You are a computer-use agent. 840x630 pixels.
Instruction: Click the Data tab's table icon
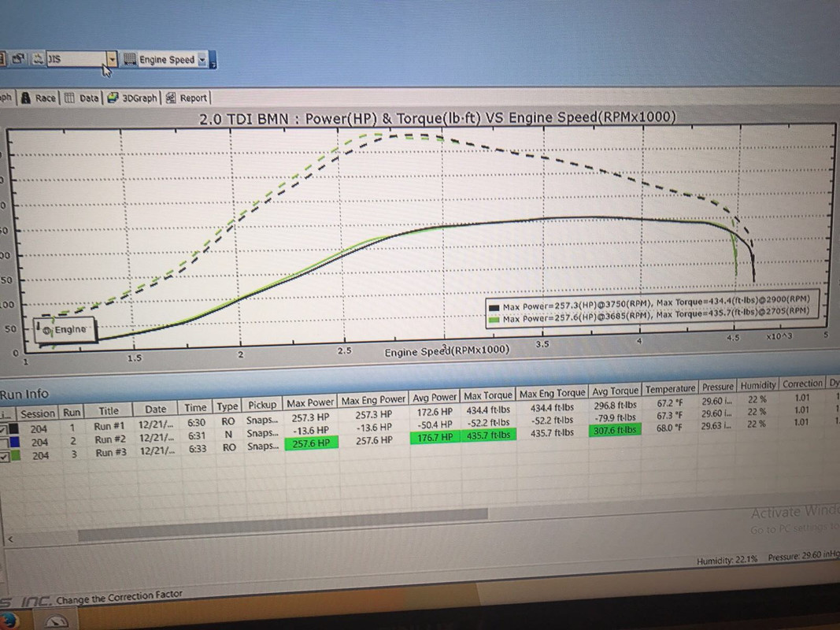69,98
